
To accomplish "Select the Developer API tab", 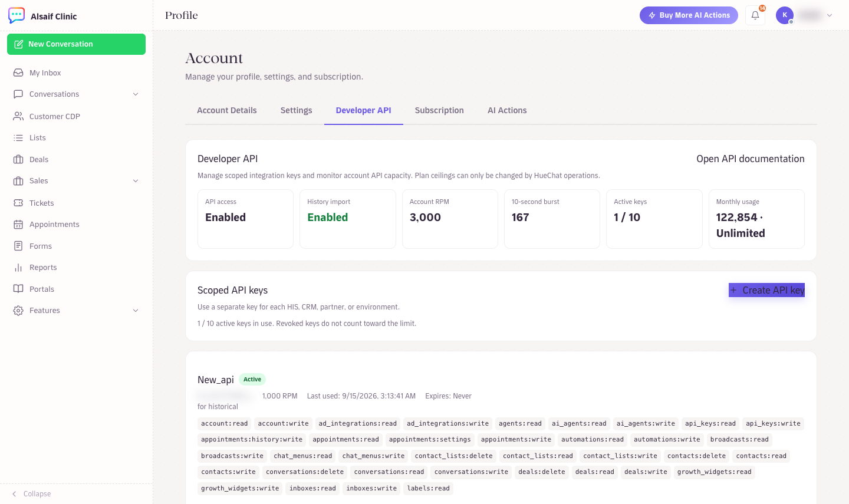I will click(364, 110).
